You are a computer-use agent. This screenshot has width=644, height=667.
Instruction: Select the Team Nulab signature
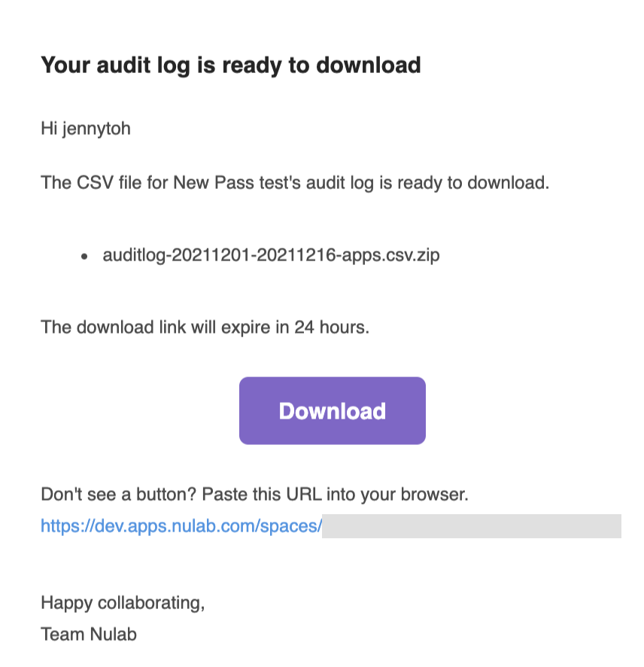point(88,635)
